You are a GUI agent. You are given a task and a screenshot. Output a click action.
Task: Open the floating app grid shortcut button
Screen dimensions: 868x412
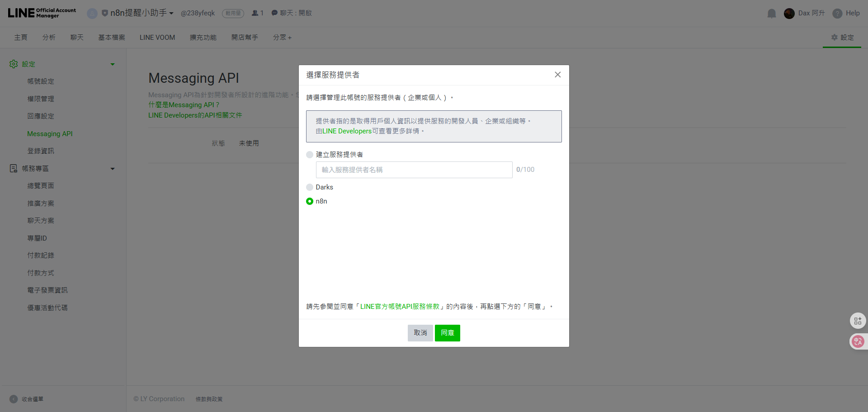[858, 321]
